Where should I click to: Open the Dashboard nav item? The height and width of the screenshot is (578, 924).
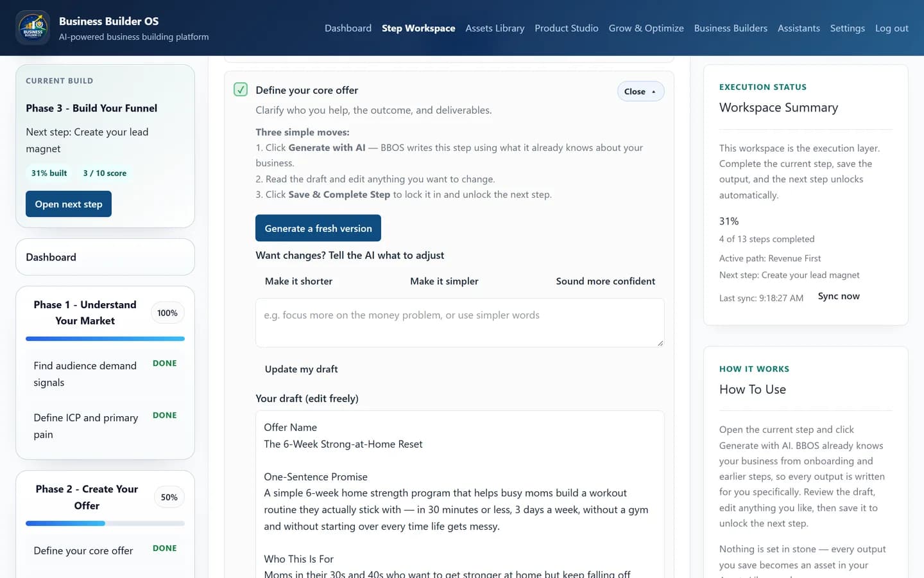coord(348,28)
